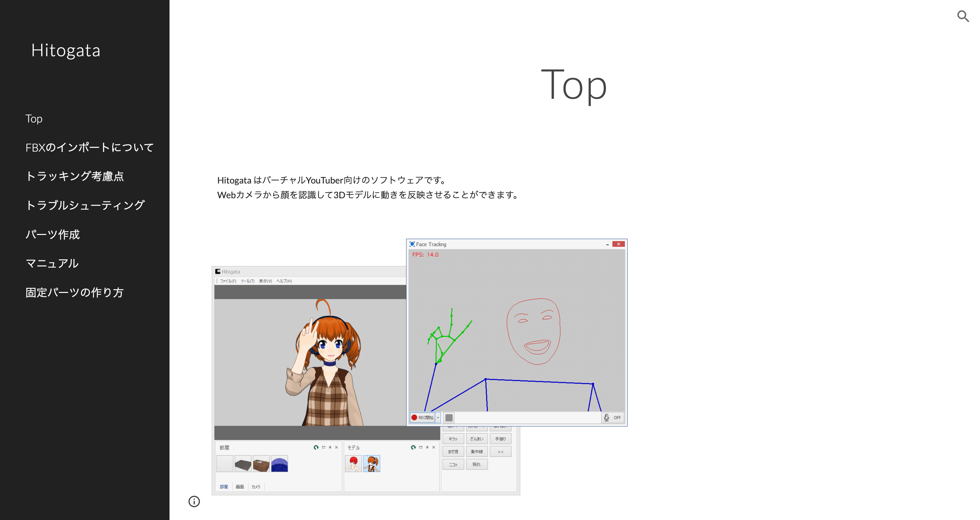Click the 手振り expression button
Image resolution: width=980 pixels, height=520 pixels.
[x=500, y=439]
